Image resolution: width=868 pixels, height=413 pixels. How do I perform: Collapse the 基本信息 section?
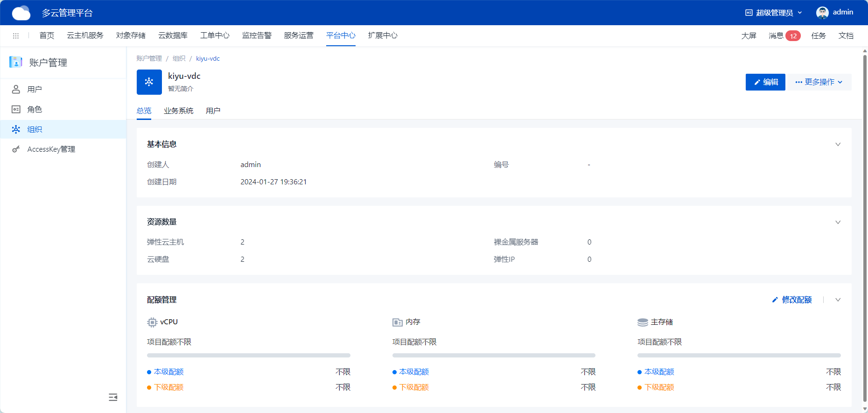pos(838,145)
